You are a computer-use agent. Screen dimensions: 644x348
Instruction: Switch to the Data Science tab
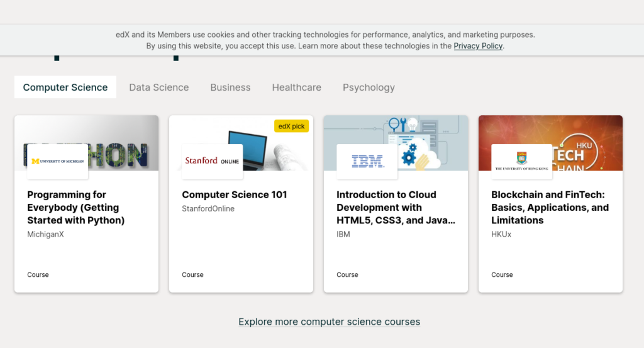[159, 87]
